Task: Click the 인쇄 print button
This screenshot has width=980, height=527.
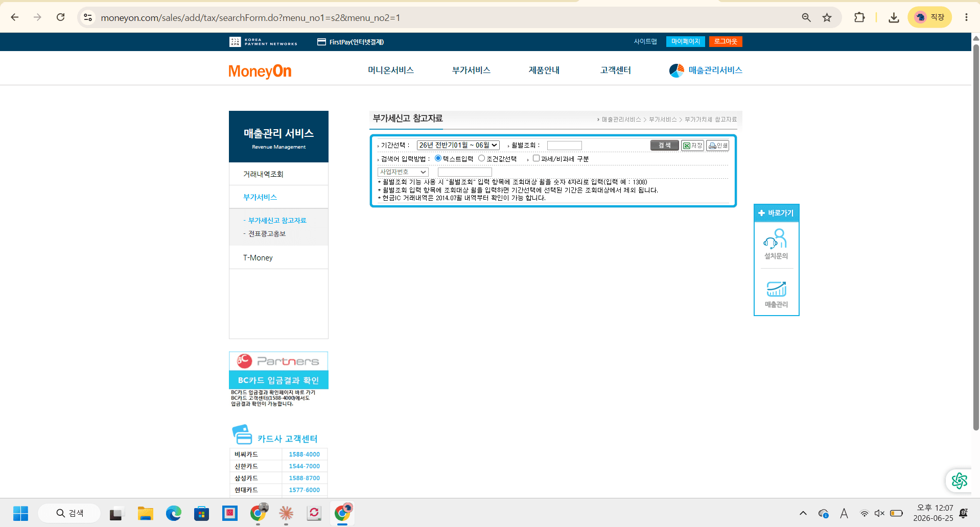Action: point(717,146)
